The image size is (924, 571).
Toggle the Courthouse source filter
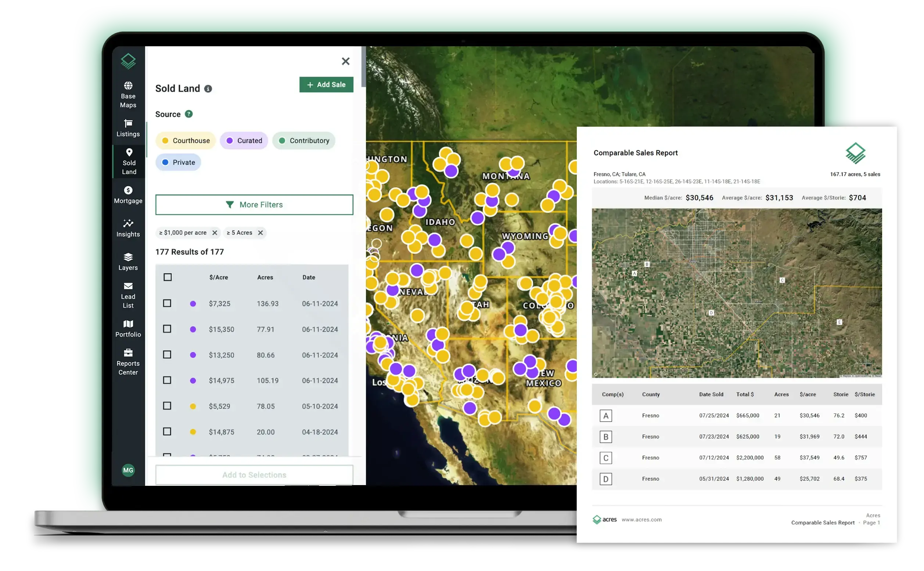tap(186, 141)
